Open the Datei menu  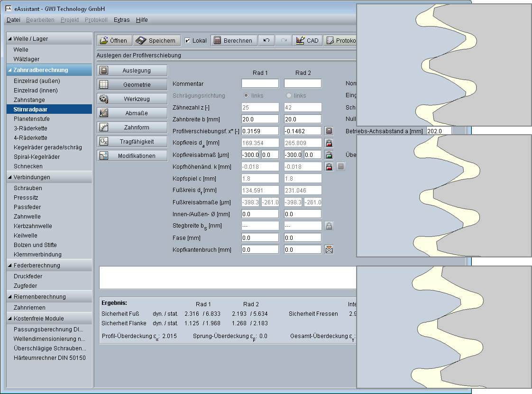tap(13, 20)
